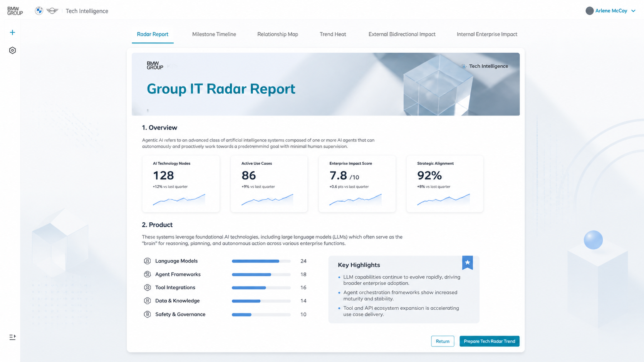Viewport: 644px width, 362px height.
Task: Open the Active Use Cases card
Action: pyautogui.click(x=269, y=184)
